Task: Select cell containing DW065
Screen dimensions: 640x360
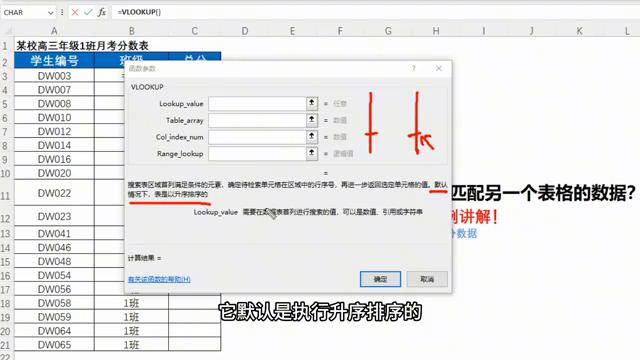Action: point(54,344)
